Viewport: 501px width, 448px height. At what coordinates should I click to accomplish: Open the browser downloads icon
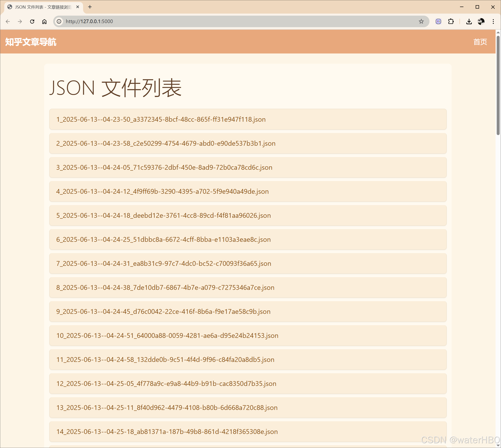pyautogui.click(x=469, y=22)
